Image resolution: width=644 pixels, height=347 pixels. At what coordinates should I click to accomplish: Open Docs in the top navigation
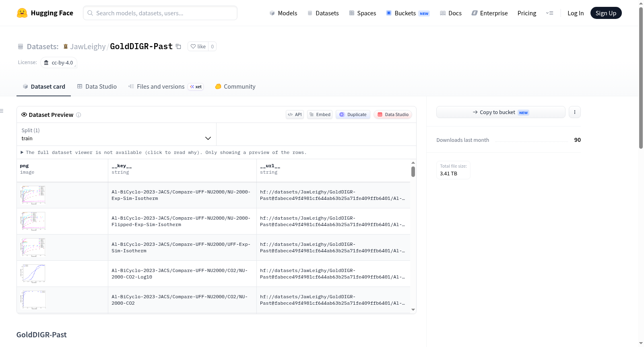(x=450, y=13)
